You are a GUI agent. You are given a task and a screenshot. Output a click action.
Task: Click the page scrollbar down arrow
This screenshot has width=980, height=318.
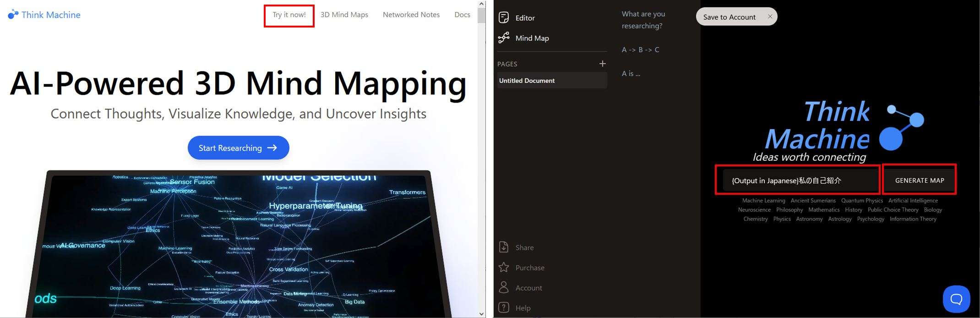(x=481, y=314)
